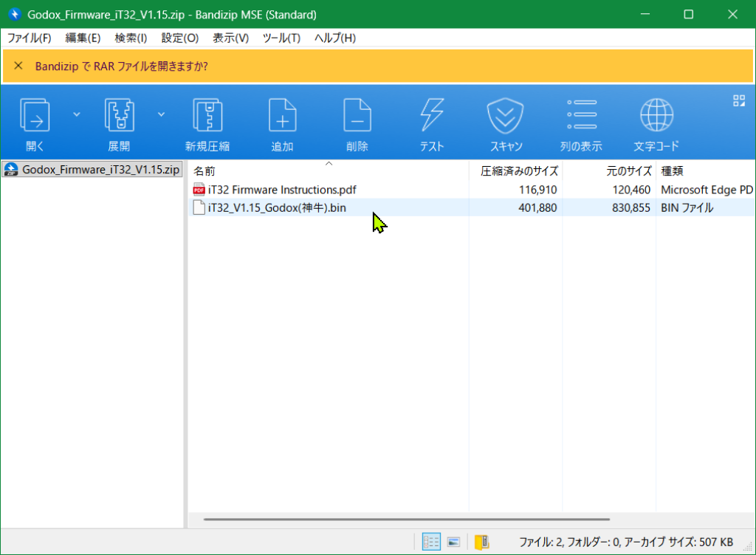
Task: Run the テスト (Test) archive tool
Action: pos(431,116)
